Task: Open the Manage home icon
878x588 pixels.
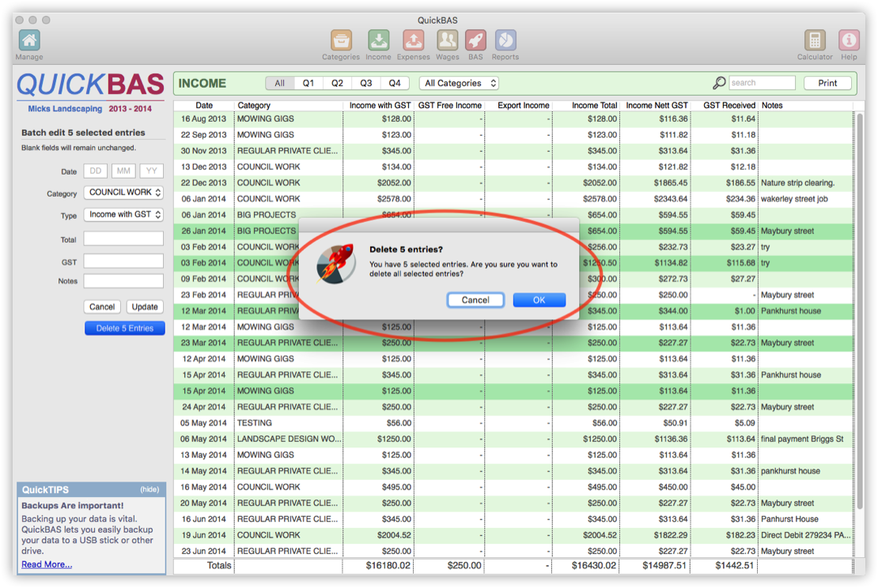Action: click(29, 40)
